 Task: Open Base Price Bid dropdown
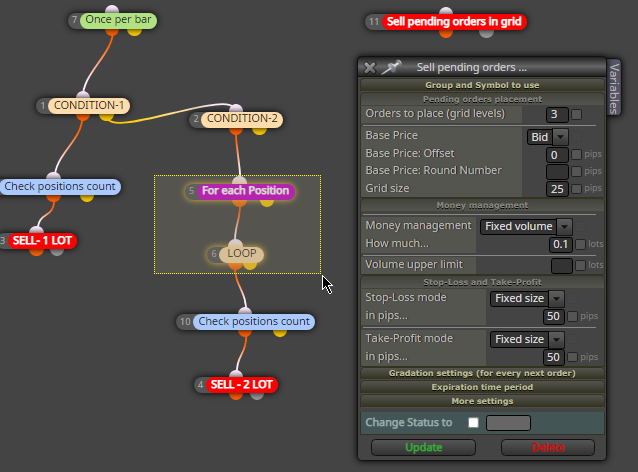[547, 137]
